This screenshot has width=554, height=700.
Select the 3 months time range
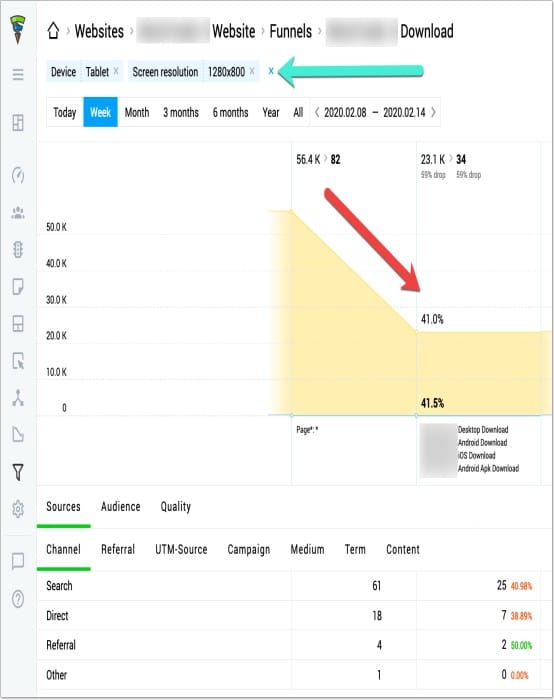181,112
